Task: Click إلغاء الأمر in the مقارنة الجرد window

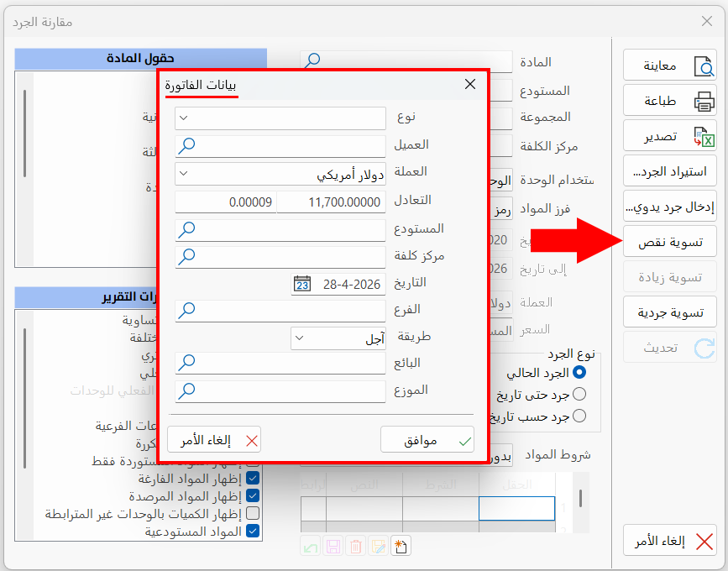Action: click(670, 541)
